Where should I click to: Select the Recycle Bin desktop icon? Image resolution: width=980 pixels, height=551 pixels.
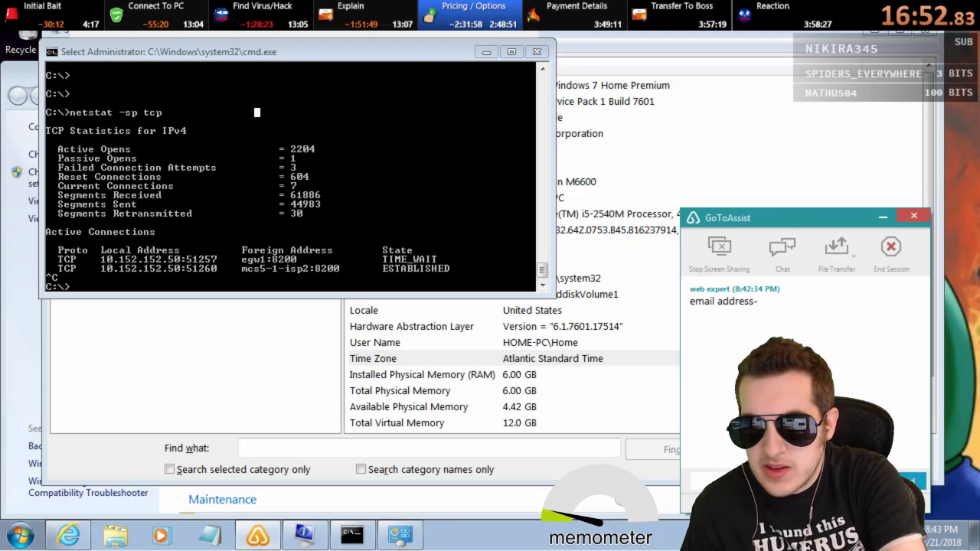[x=21, y=42]
